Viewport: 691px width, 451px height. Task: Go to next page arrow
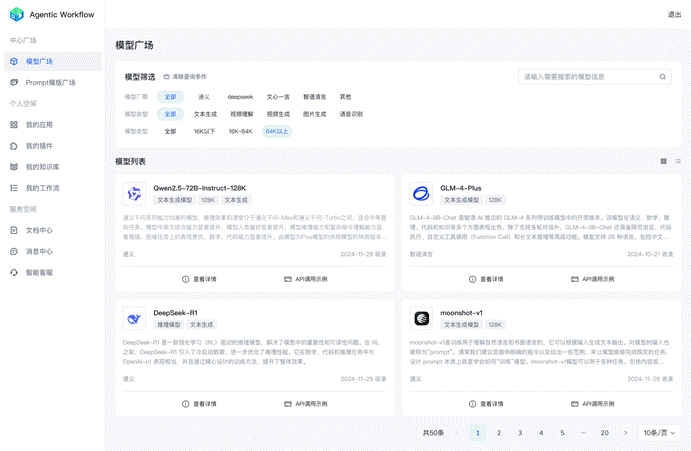point(627,433)
